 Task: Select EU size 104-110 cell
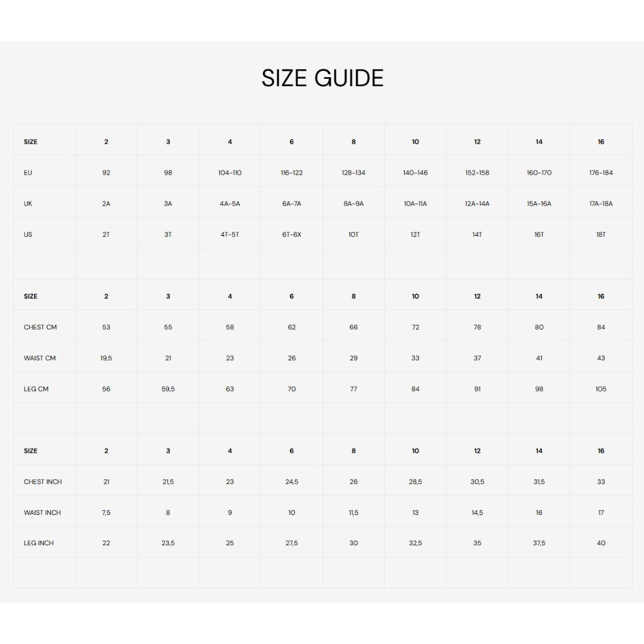pyautogui.click(x=230, y=172)
